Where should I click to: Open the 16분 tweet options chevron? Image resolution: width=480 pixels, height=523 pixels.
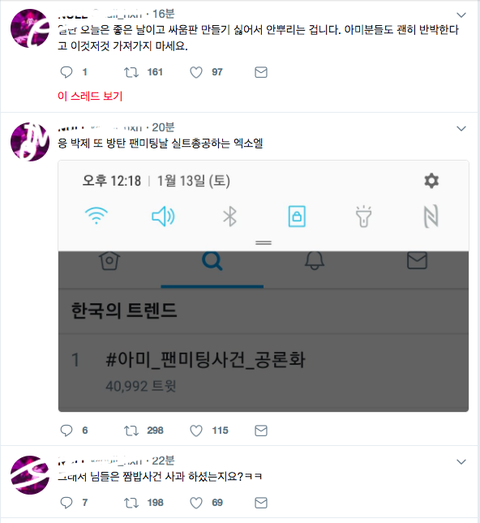(461, 15)
